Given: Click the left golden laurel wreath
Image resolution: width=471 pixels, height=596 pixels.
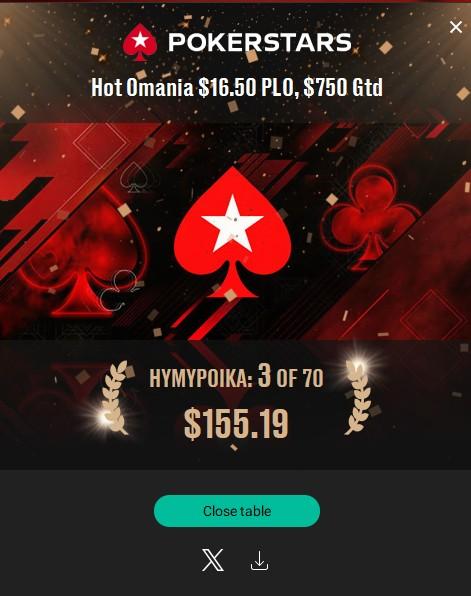Looking at the screenshot, I should pyautogui.click(x=115, y=397).
